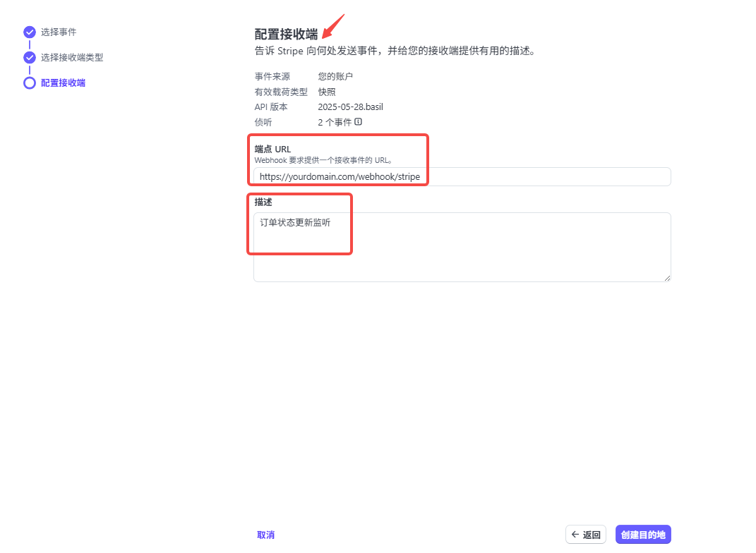Click the 端点 URL input field
Viewport: 756px width, 553px height.
point(462,176)
